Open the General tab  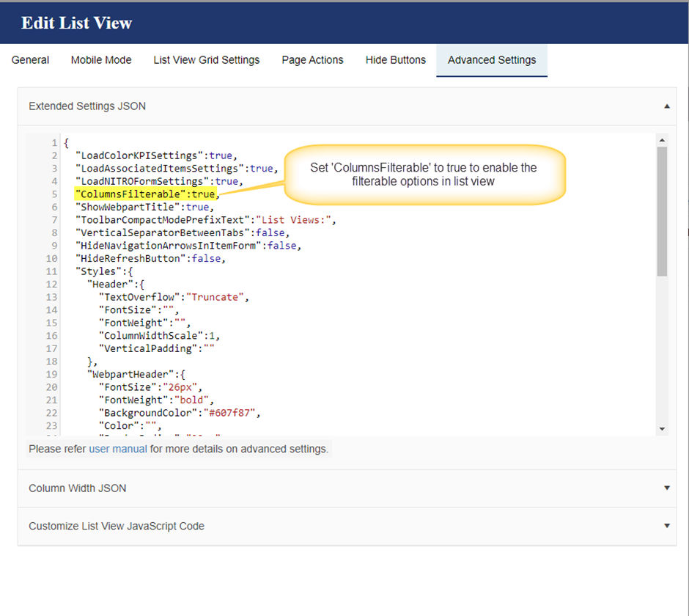click(x=30, y=60)
